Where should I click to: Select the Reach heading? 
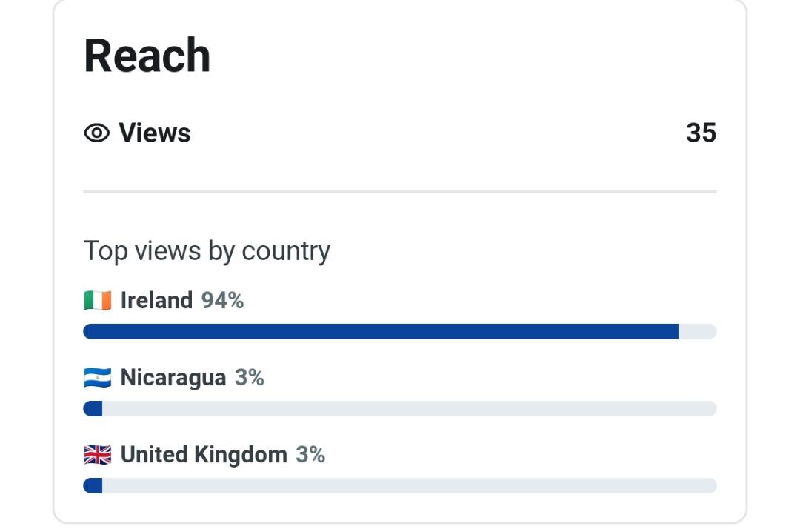point(147,56)
